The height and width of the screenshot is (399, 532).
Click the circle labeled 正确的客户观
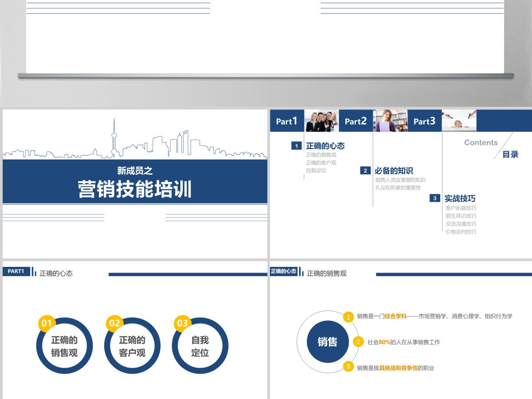pos(132,346)
